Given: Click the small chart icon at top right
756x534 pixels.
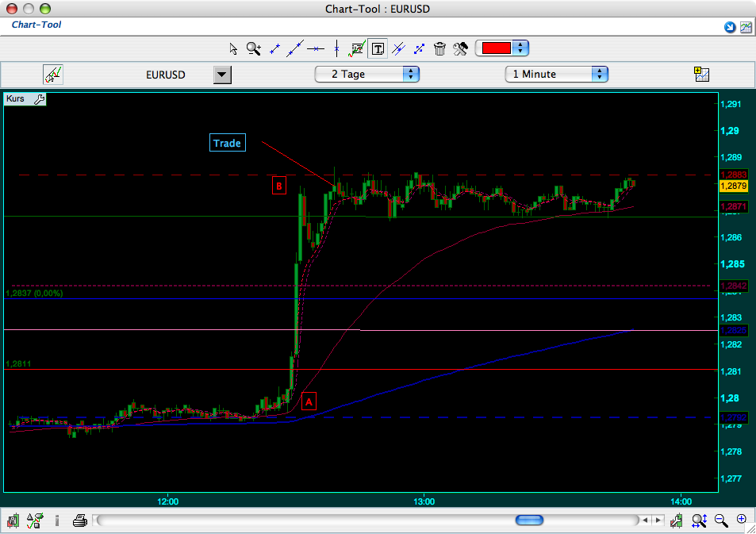Looking at the screenshot, I should (x=746, y=28).
